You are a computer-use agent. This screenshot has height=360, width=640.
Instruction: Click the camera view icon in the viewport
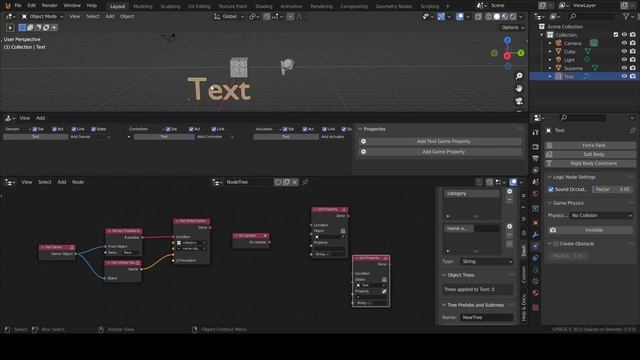[x=519, y=101]
